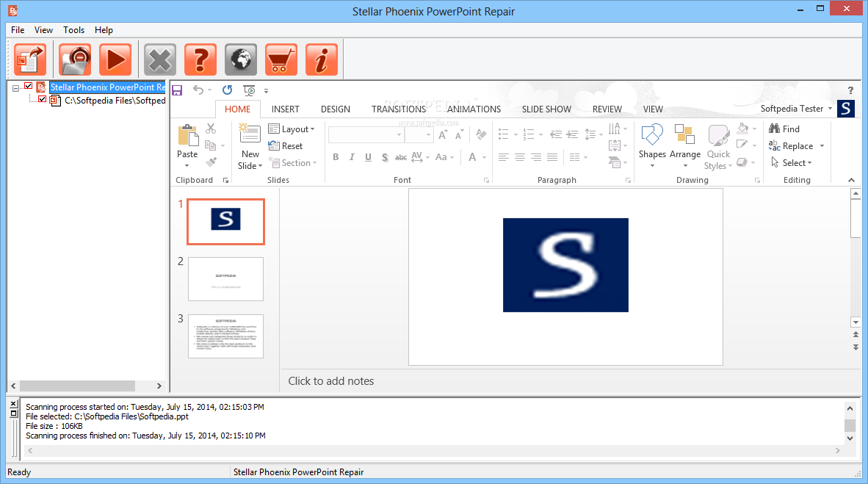Click the Quick Styles button
868x484 pixels.
pyautogui.click(x=718, y=147)
